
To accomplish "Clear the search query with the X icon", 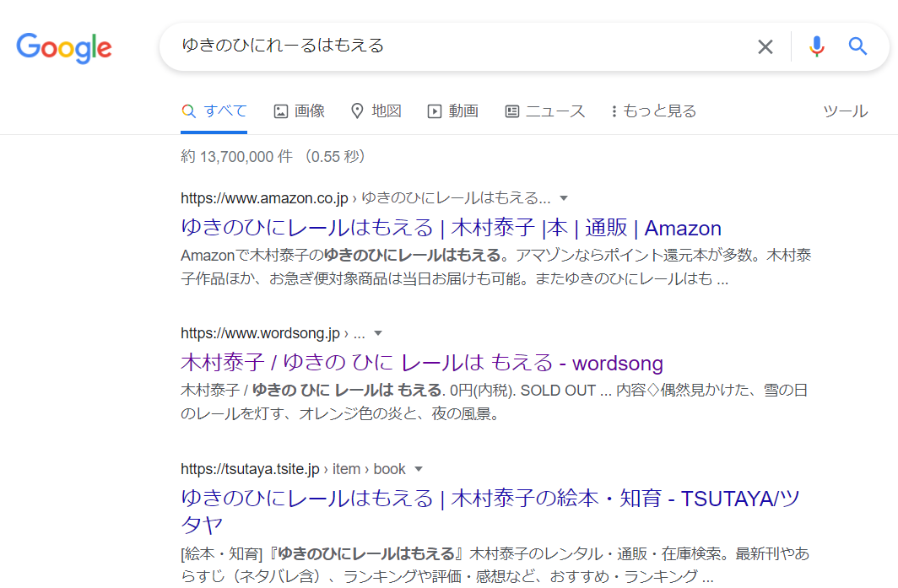I will 765,47.
